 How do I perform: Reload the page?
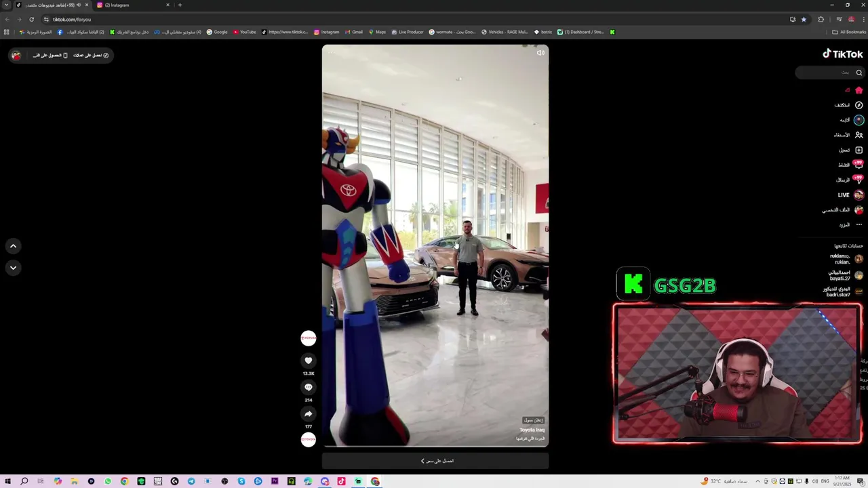[x=31, y=19]
